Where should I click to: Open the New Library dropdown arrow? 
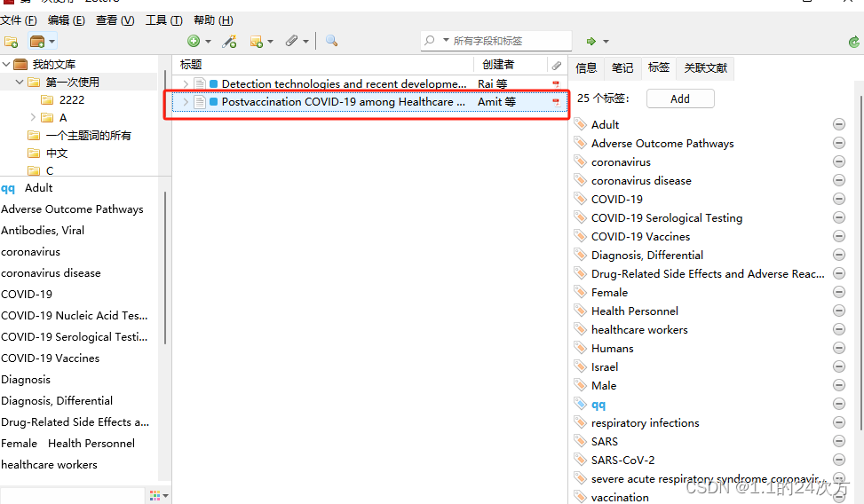point(52,42)
